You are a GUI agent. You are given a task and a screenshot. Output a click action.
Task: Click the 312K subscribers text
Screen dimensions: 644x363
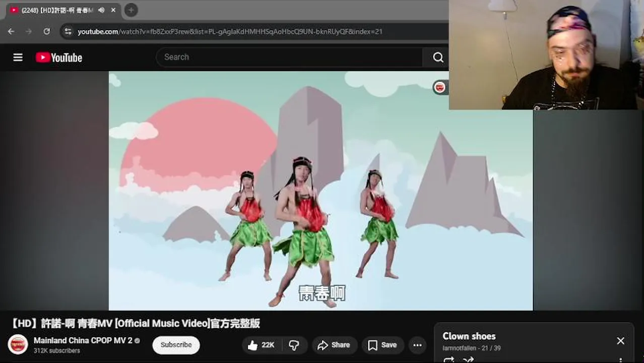click(57, 351)
